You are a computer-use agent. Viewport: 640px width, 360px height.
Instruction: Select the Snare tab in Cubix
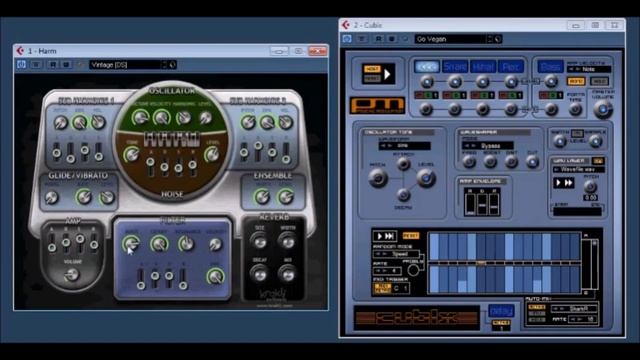click(455, 66)
